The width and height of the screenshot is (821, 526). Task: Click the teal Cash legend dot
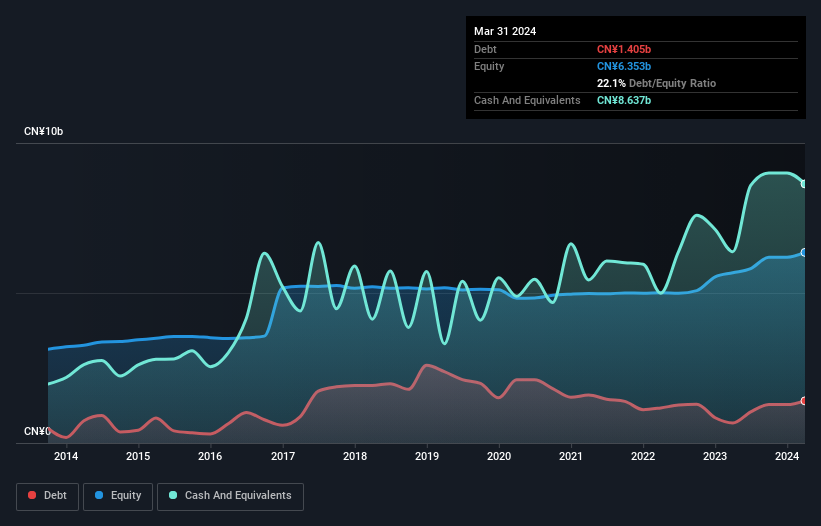point(173,495)
